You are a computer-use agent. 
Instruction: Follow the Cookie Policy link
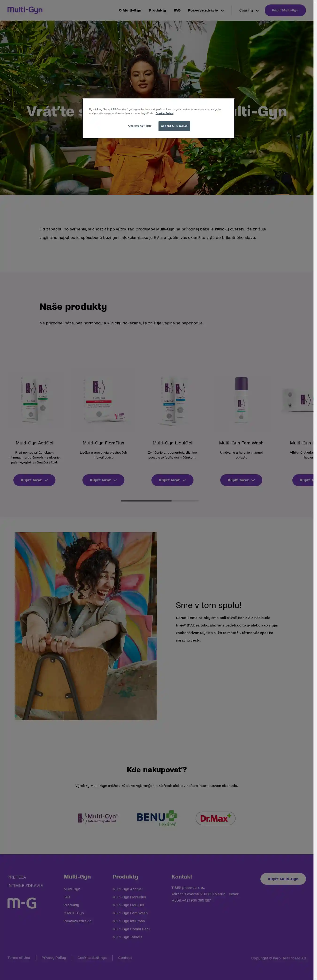(x=164, y=113)
